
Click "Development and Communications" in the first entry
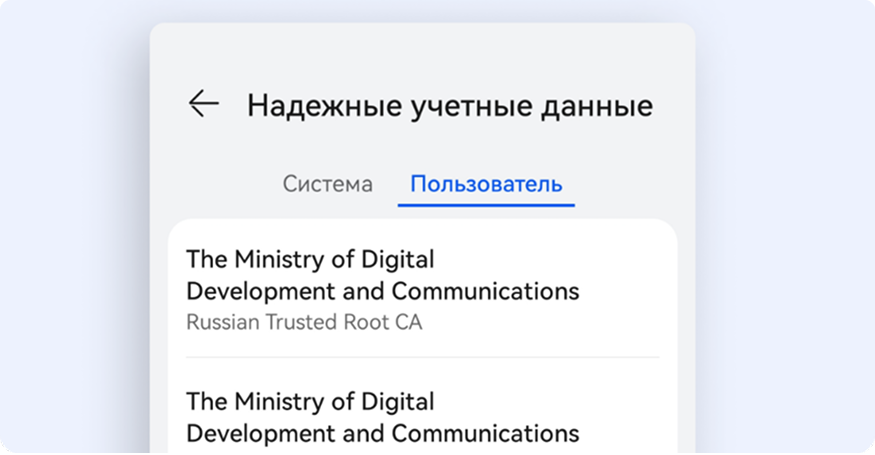(x=383, y=291)
